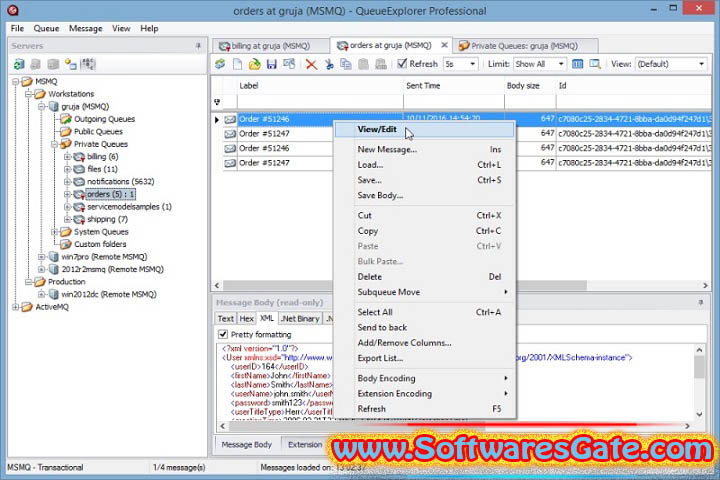Click the save message floppy disk icon
720x480 pixels.
point(272,64)
